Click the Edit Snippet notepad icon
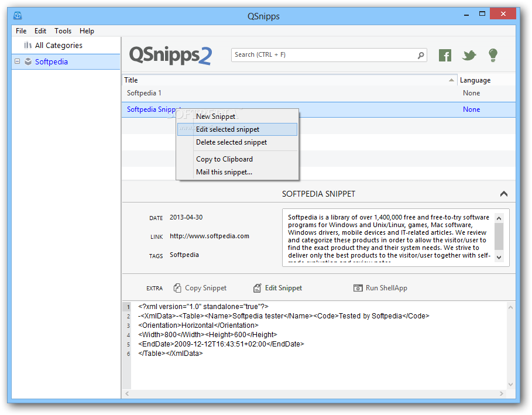The width and height of the screenshot is (532, 415). pyautogui.click(x=257, y=288)
